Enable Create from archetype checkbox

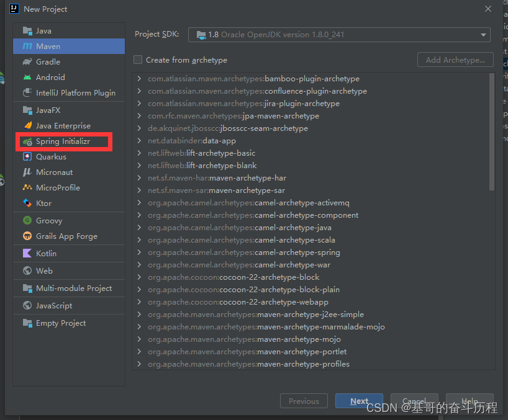[138, 60]
